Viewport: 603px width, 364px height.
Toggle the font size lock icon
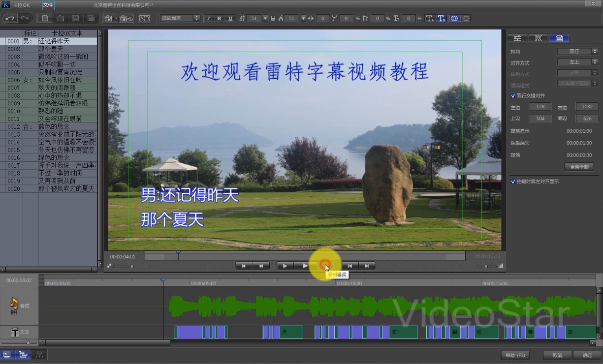click(273, 18)
